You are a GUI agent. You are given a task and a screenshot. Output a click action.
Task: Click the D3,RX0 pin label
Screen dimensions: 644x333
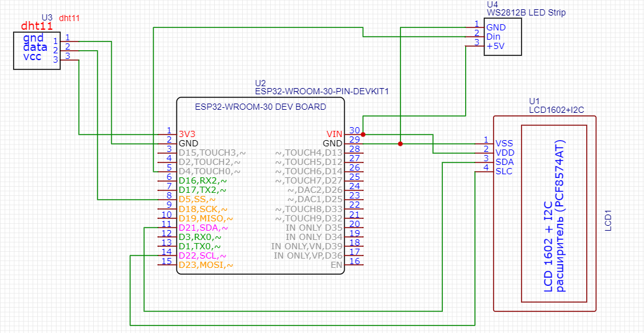[x=201, y=237]
